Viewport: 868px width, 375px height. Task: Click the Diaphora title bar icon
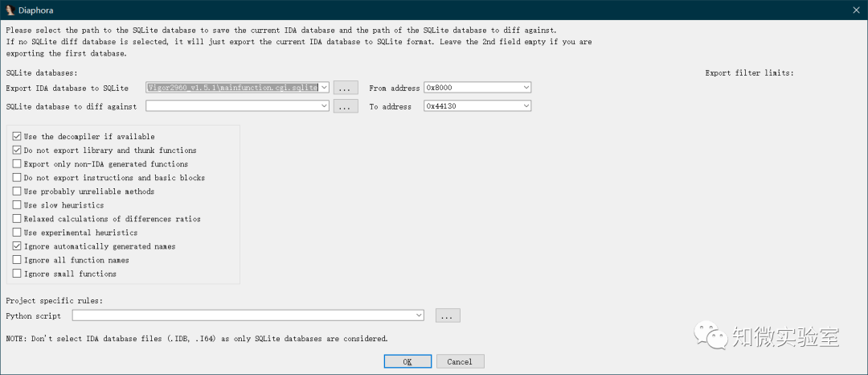[10, 10]
